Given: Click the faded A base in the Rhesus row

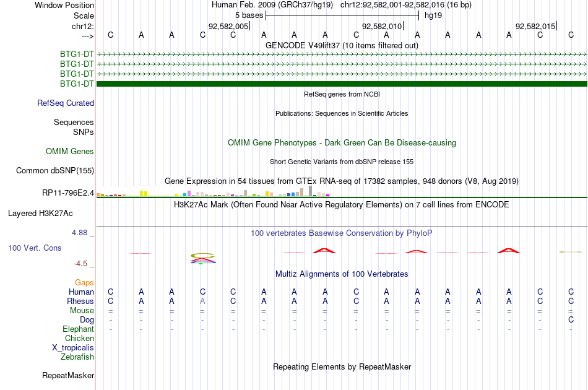Looking at the screenshot, I should click(x=202, y=301).
